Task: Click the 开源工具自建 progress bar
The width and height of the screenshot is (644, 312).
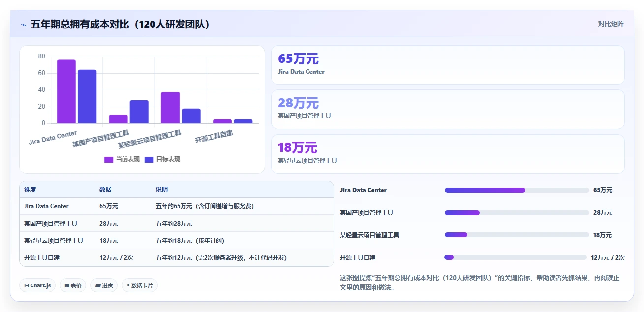Action: tap(516, 257)
